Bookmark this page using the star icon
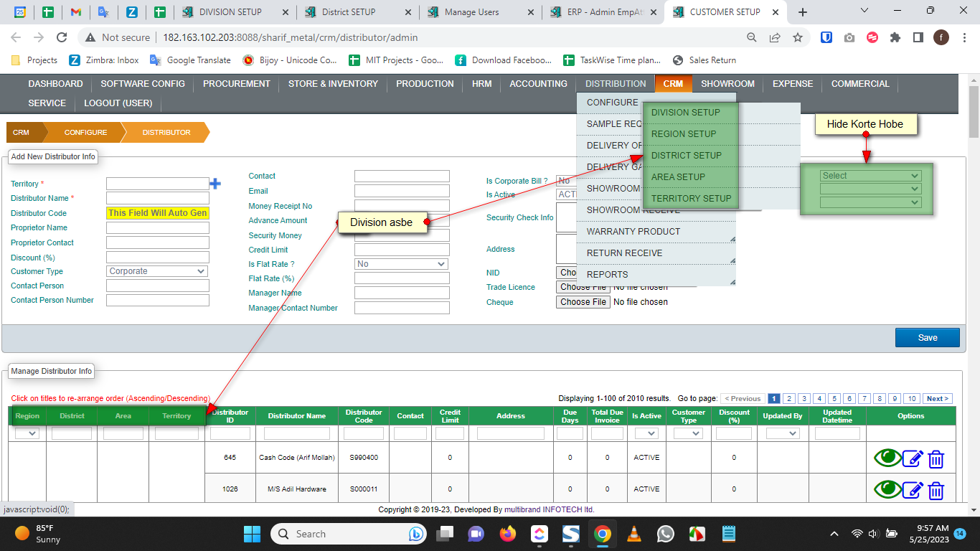Image resolution: width=980 pixels, height=551 pixels. [x=797, y=37]
